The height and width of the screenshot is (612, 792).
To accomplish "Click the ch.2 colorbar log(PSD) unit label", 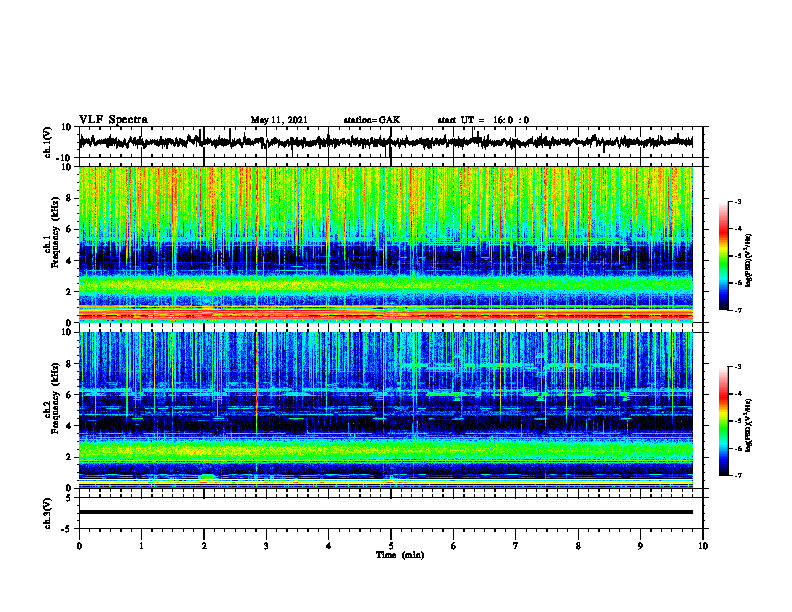I will click(x=748, y=424).
